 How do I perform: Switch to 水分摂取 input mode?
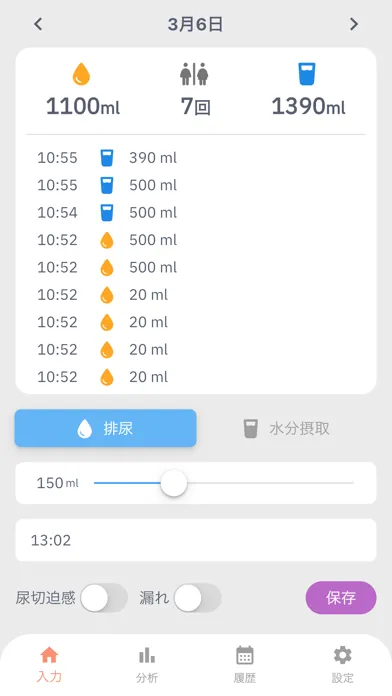point(286,428)
